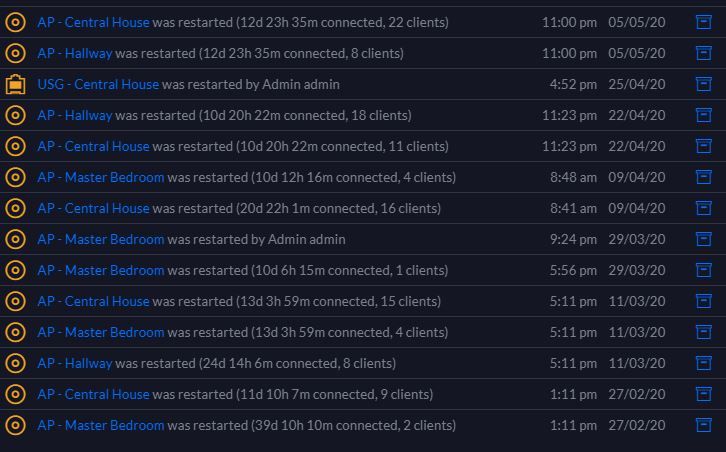726x452 pixels.
Task: Archive the Central House 27/02/20 event
Action: point(704,394)
